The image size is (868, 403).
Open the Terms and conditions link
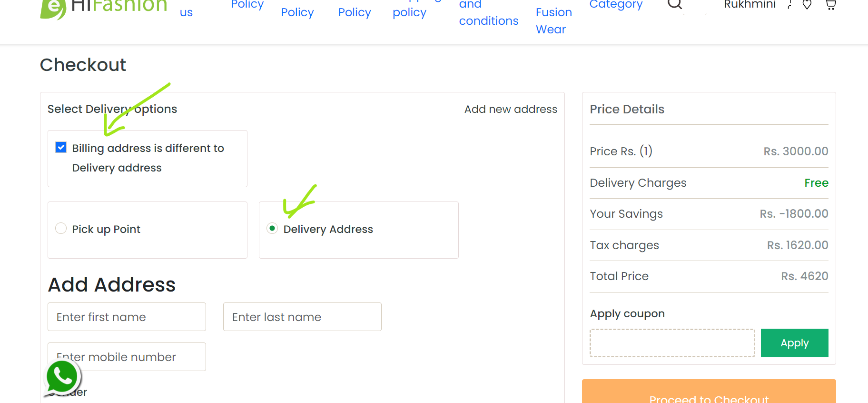(489, 13)
